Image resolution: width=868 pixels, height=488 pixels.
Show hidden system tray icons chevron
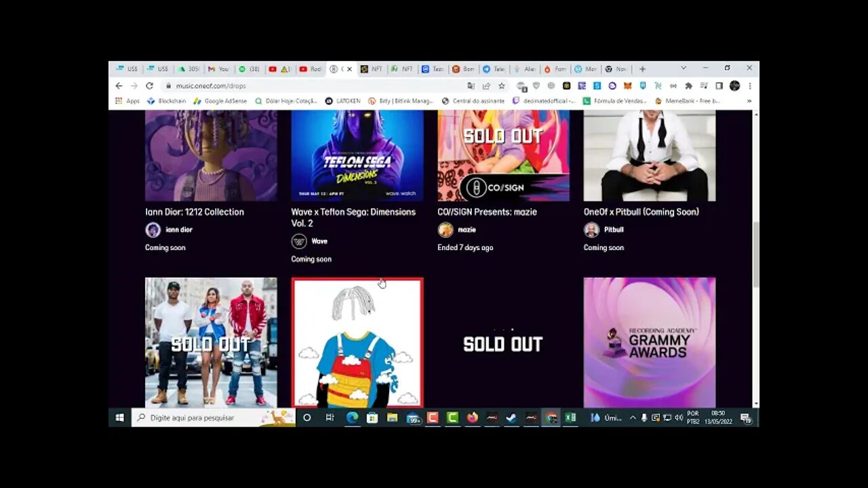pyautogui.click(x=633, y=418)
